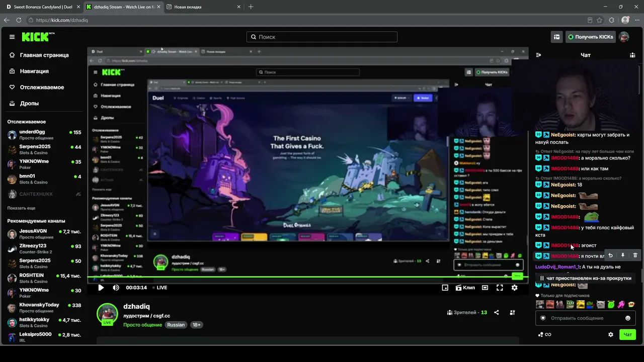The image size is (644, 362).
Task: Click Получить KICKs button
Action: 591,37
